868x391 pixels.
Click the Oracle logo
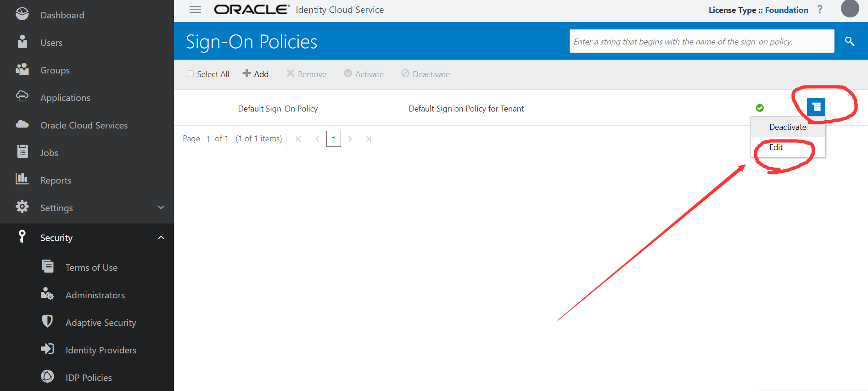click(252, 10)
